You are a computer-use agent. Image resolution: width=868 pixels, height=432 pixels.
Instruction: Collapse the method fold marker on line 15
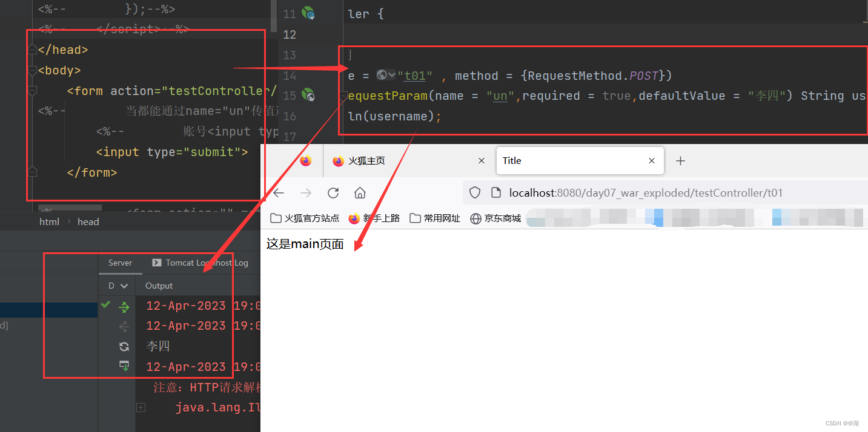(x=343, y=96)
